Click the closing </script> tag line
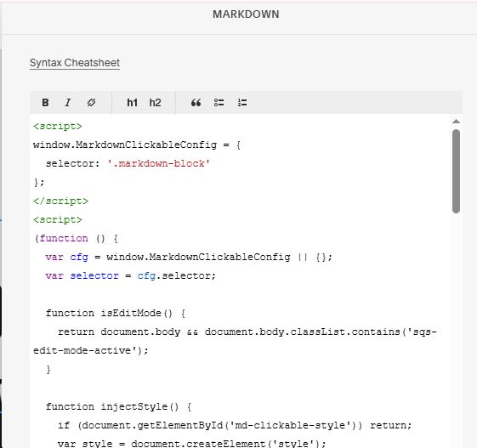 [61, 201]
